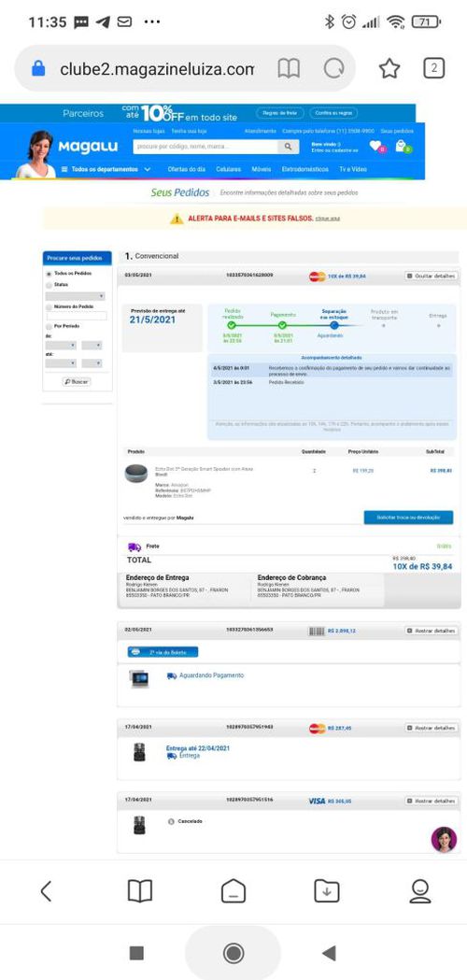Tap the browser reload icon
467x980 pixels.
coord(333,69)
